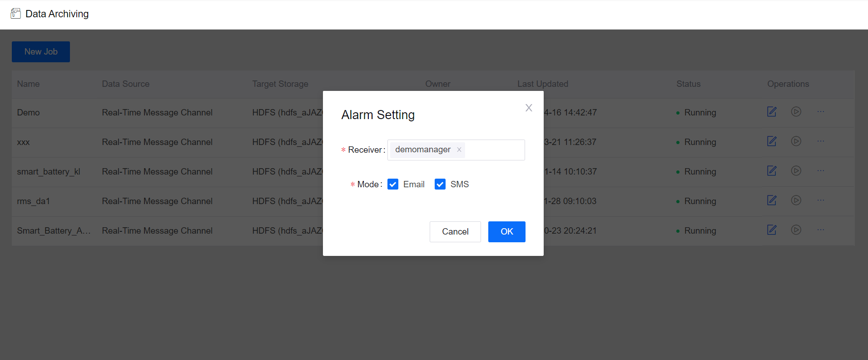
Task: Start the Smart_Battery_A… job play icon
Action: point(796,230)
